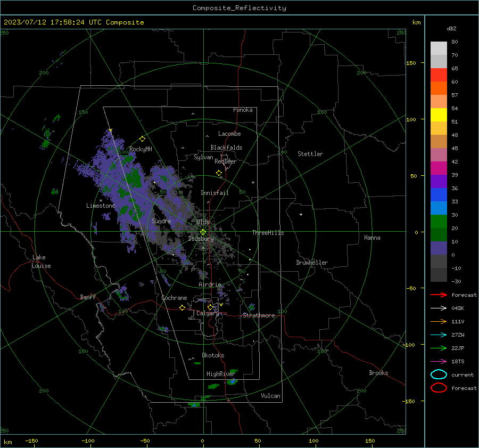Screen dimensions: 479x448
Task: Click the Blackfalds label
Action: [x=226, y=148]
